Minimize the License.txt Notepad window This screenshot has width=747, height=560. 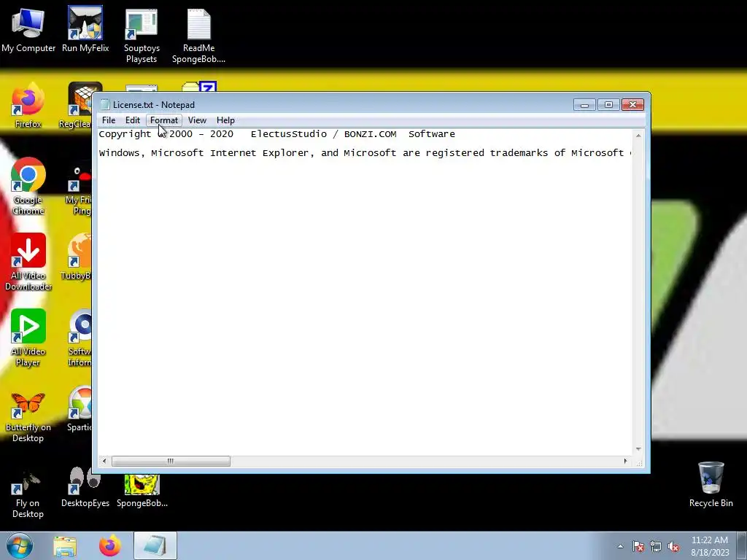pyautogui.click(x=584, y=105)
